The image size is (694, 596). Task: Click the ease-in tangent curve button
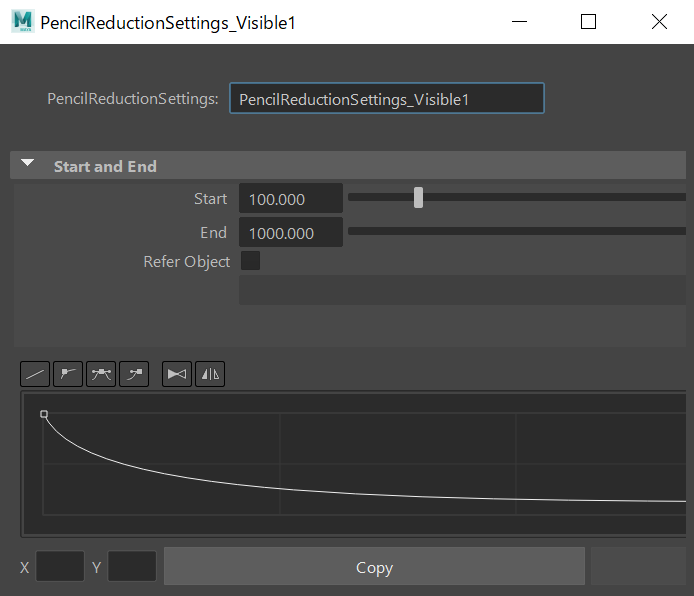coord(134,374)
